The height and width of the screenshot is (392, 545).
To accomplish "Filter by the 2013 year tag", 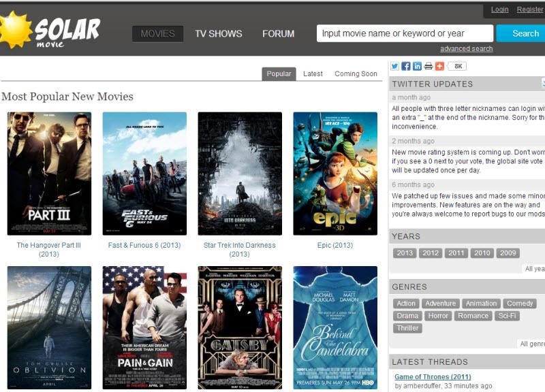I will coord(405,253).
